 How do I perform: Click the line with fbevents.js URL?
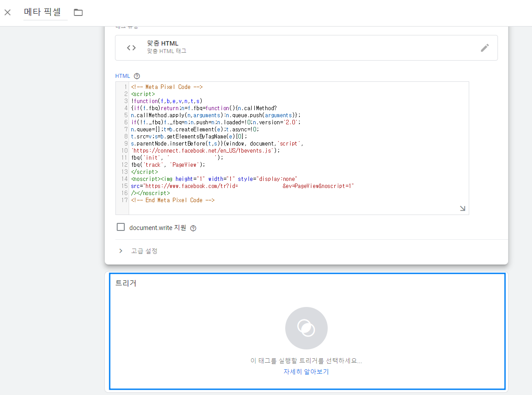(206, 150)
